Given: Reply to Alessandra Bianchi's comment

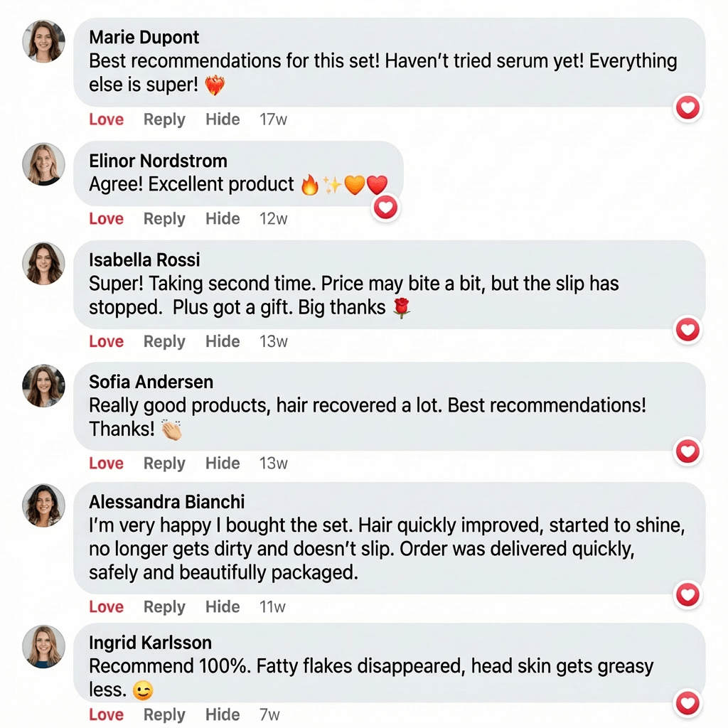Looking at the screenshot, I should click(x=164, y=607).
